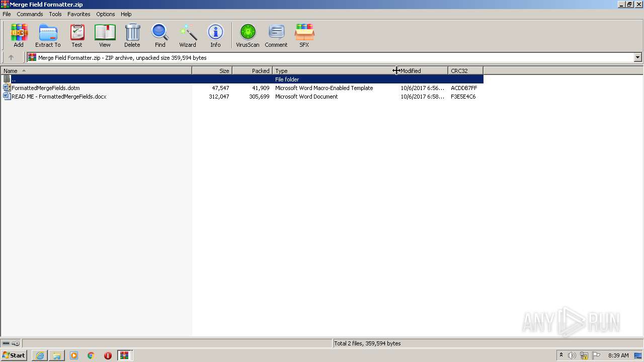The image size is (644, 362).
Task: Sort by CRC32 column header
Action: [465, 71]
